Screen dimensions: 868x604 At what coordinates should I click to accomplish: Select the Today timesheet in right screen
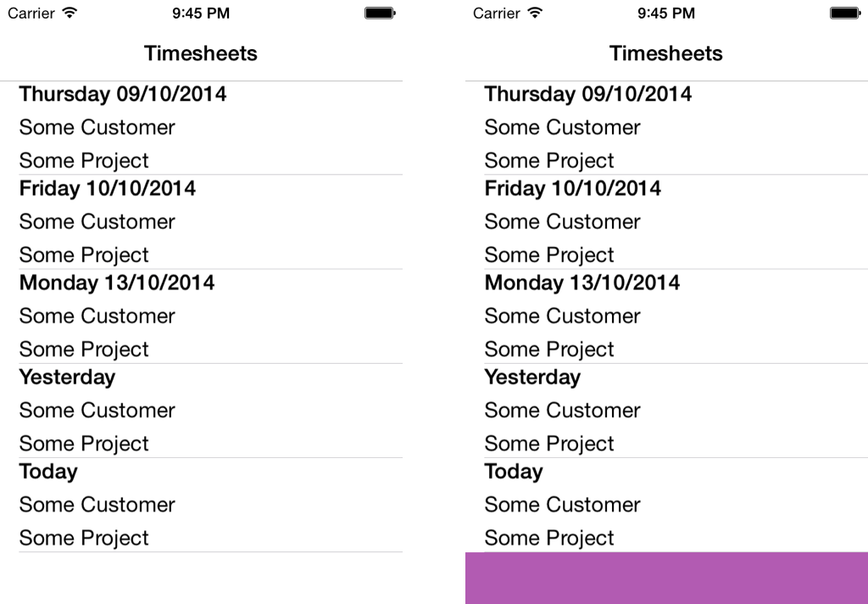coord(666,505)
